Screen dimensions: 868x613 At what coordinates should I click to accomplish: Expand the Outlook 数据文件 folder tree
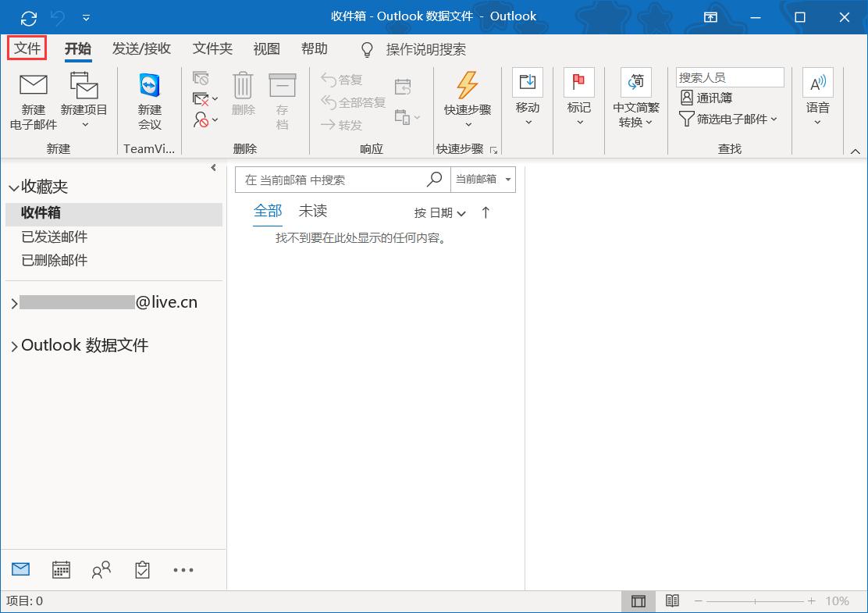pyautogui.click(x=13, y=344)
